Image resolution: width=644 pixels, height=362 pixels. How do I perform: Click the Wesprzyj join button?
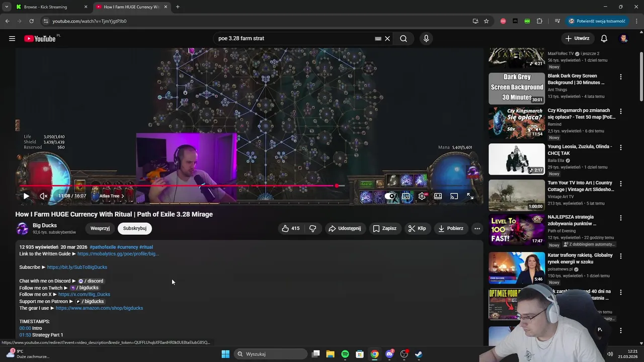point(100,228)
